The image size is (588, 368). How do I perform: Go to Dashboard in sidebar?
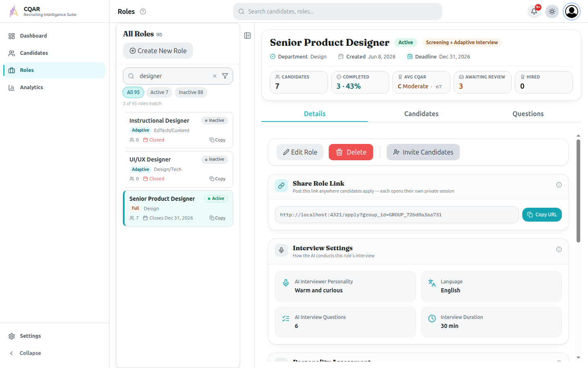[x=54, y=36]
